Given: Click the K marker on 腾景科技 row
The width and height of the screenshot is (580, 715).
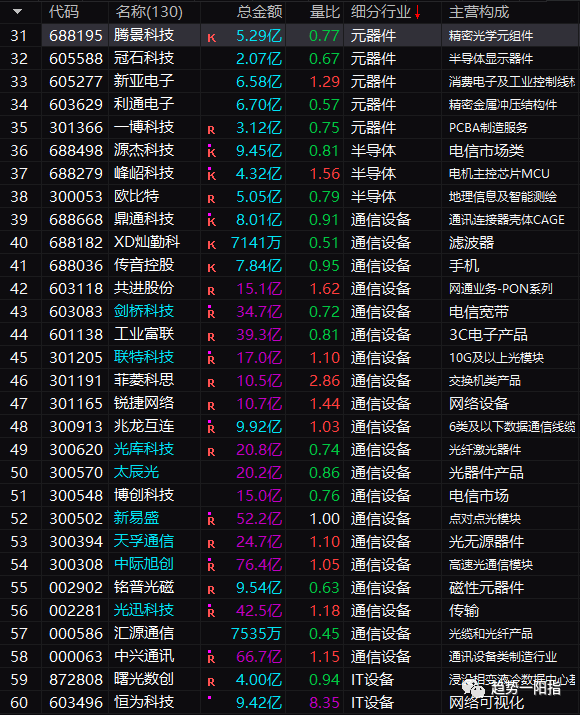Looking at the screenshot, I should click(211, 38).
